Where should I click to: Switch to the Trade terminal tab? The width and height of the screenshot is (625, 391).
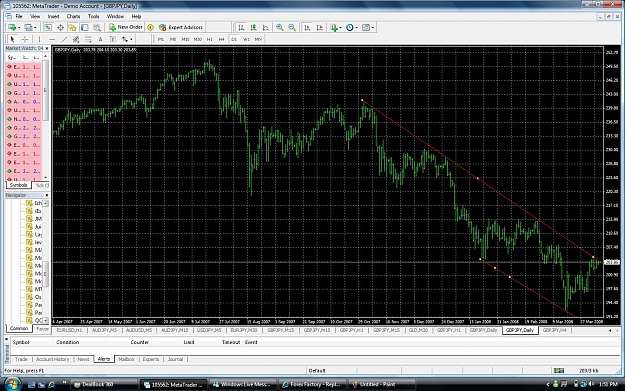[21, 359]
